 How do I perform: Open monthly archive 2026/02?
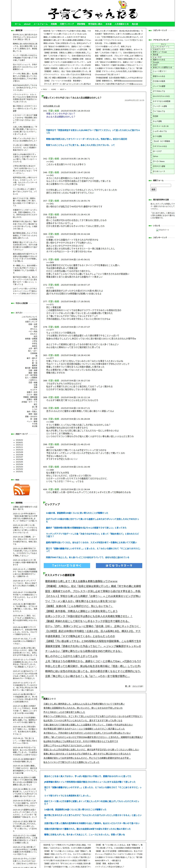(x=19, y=440)
